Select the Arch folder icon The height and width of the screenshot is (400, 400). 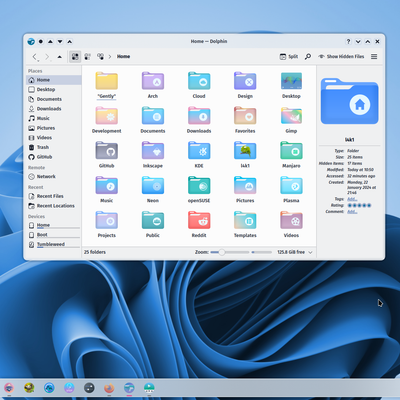pos(153,81)
